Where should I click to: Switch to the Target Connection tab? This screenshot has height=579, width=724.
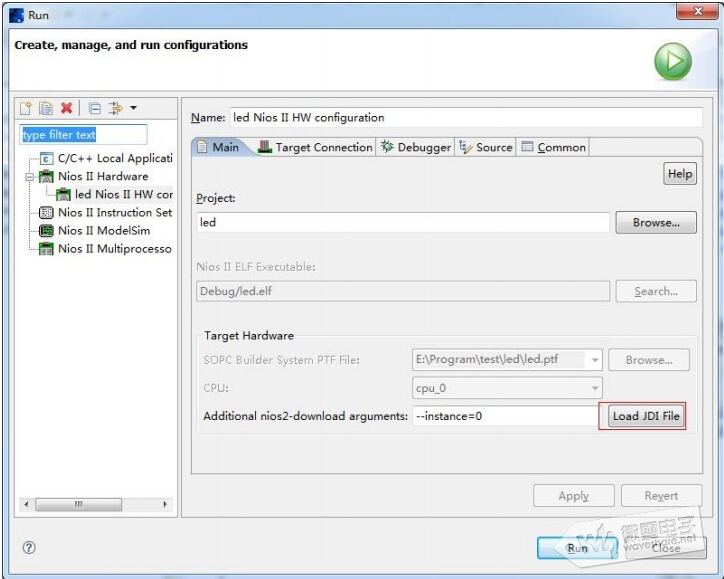point(314,147)
